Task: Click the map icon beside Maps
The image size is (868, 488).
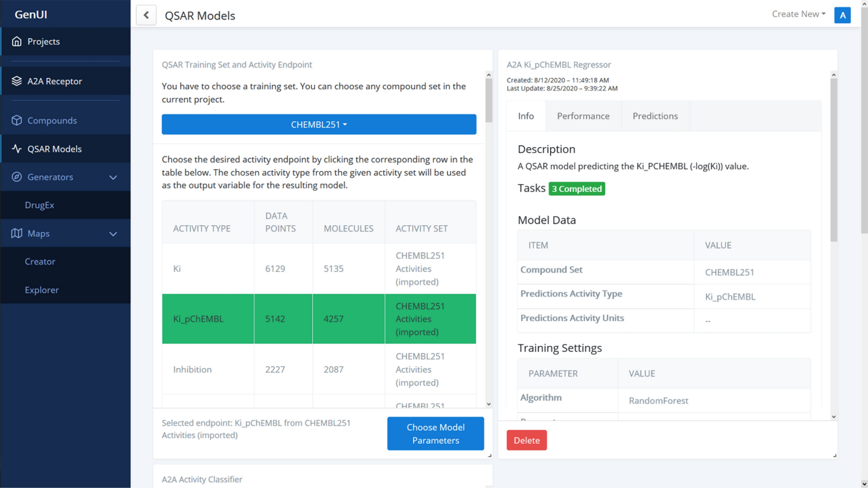Action: click(x=17, y=233)
